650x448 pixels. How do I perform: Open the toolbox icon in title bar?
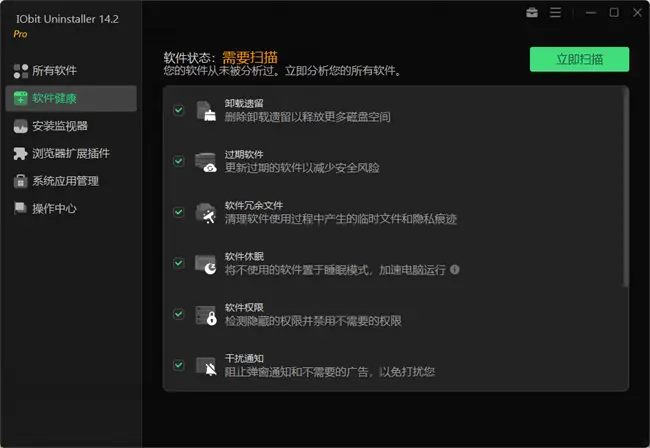pyautogui.click(x=532, y=13)
